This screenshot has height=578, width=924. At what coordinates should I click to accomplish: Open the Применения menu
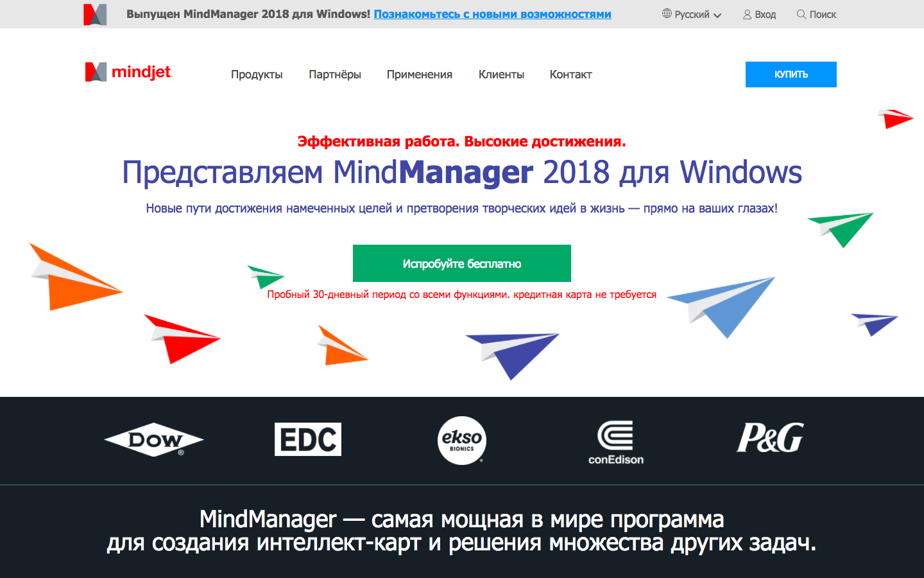419,74
